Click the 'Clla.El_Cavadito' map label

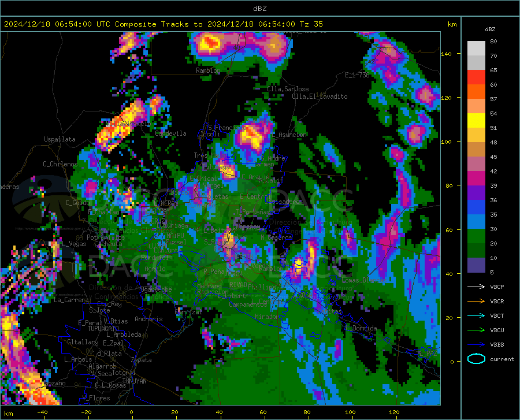[320, 96]
